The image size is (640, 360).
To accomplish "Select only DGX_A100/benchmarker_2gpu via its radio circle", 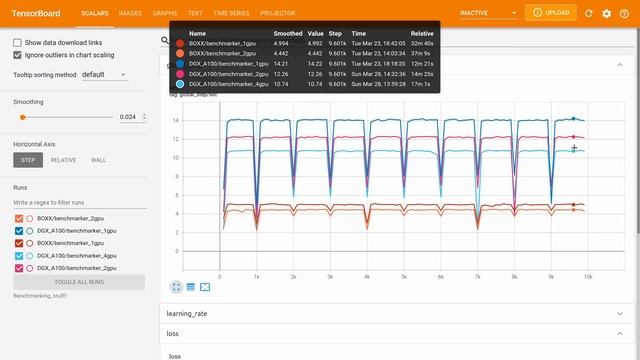I will click(x=29, y=268).
